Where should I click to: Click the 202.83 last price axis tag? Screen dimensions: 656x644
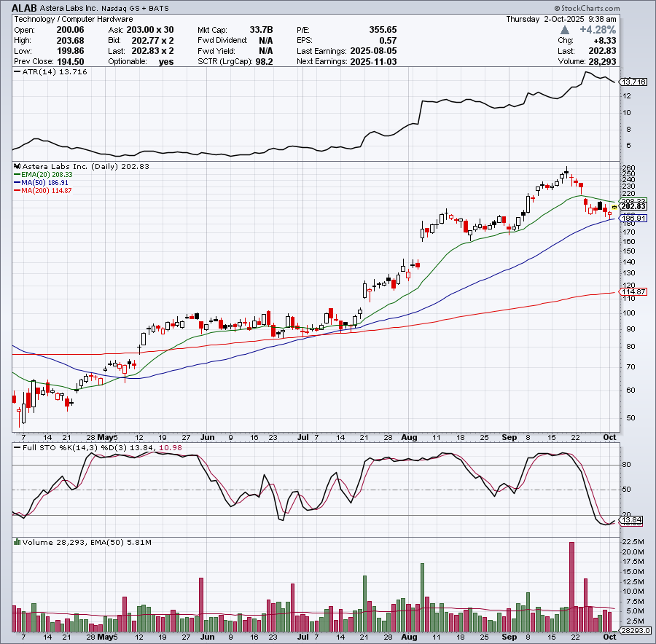pos(633,206)
